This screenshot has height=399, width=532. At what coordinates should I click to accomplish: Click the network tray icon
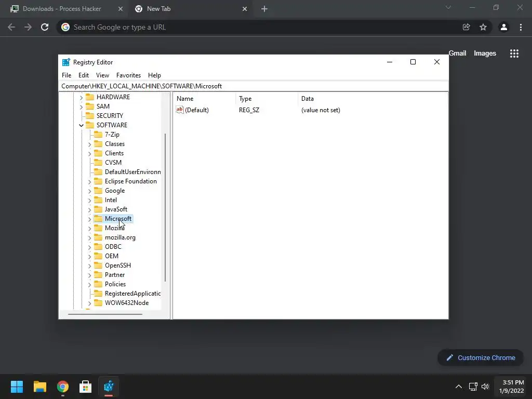[473, 387]
